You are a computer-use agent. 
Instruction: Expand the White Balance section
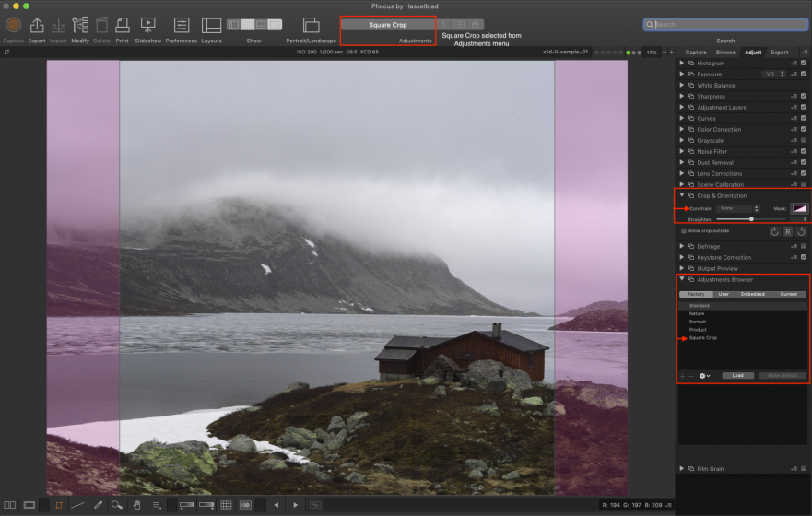pos(681,85)
